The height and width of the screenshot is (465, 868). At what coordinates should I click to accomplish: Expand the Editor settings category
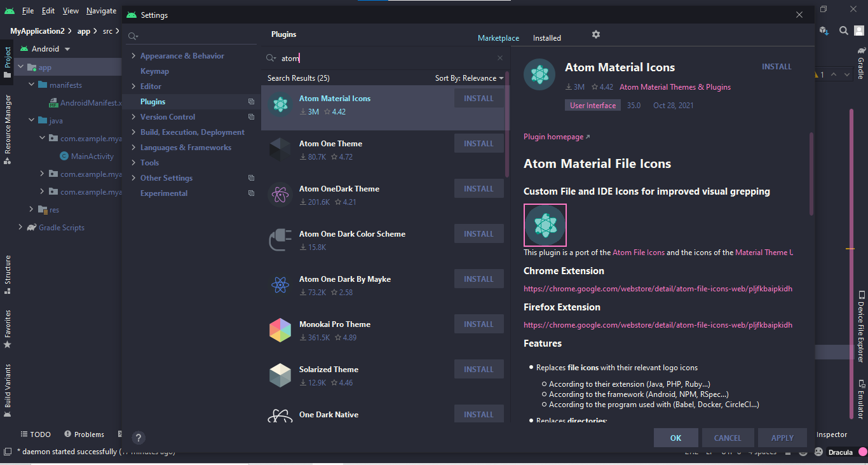[x=133, y=87]
